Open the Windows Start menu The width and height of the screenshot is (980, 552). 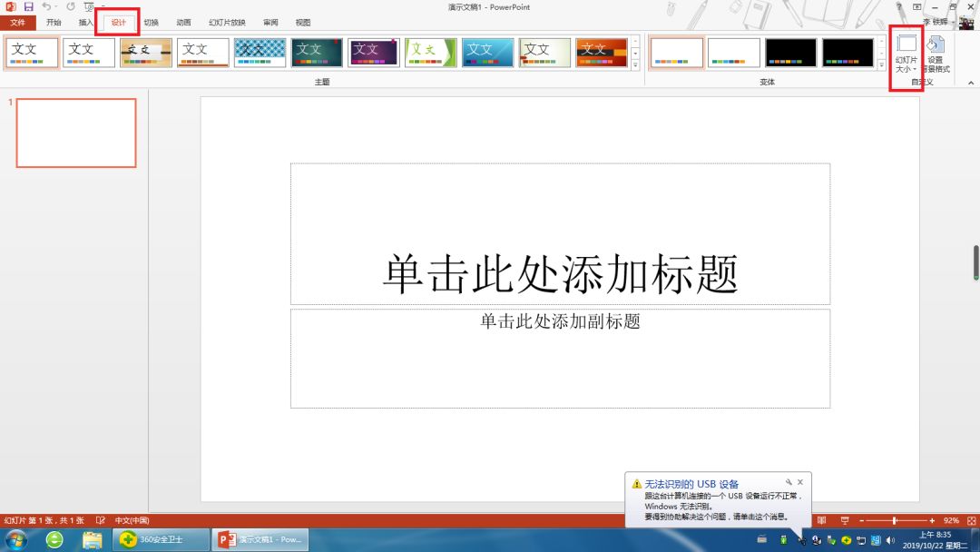click(15, 539)
